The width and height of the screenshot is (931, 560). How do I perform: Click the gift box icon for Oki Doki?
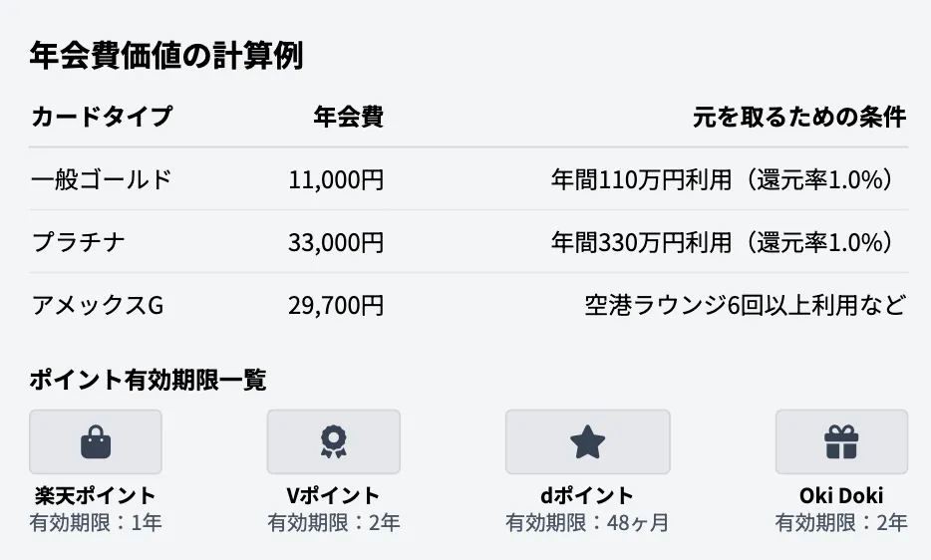pyautogui.click(x=841, y=441)
